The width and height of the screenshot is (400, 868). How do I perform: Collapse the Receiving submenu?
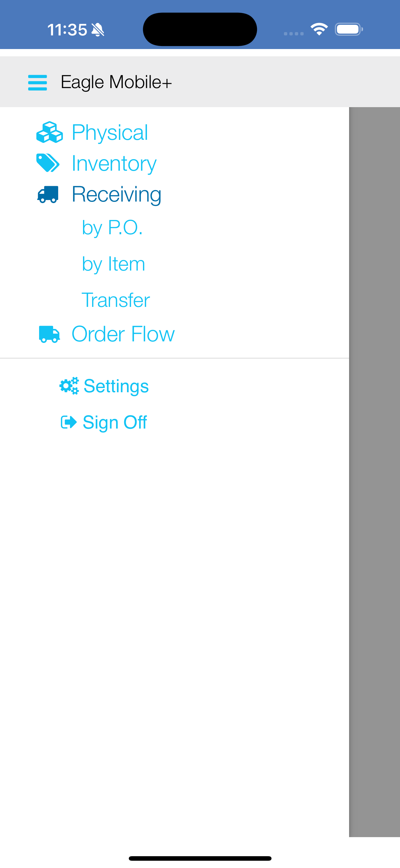(116, 194)
